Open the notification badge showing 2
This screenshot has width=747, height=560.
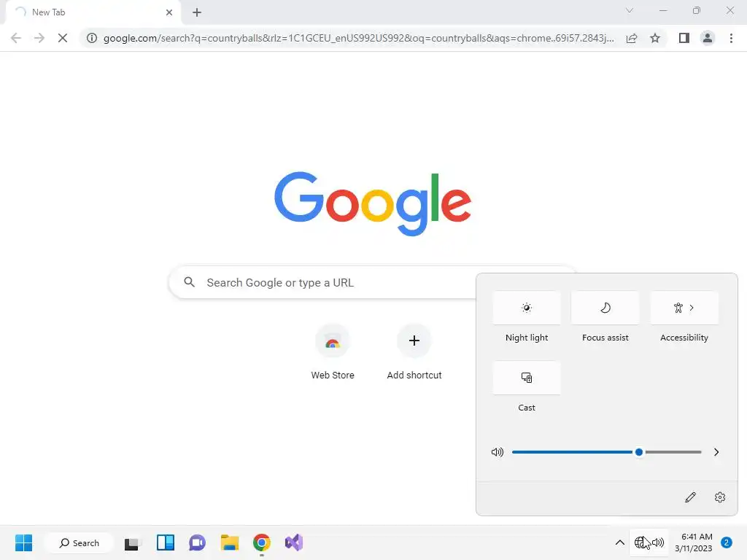tap(727, 542)
